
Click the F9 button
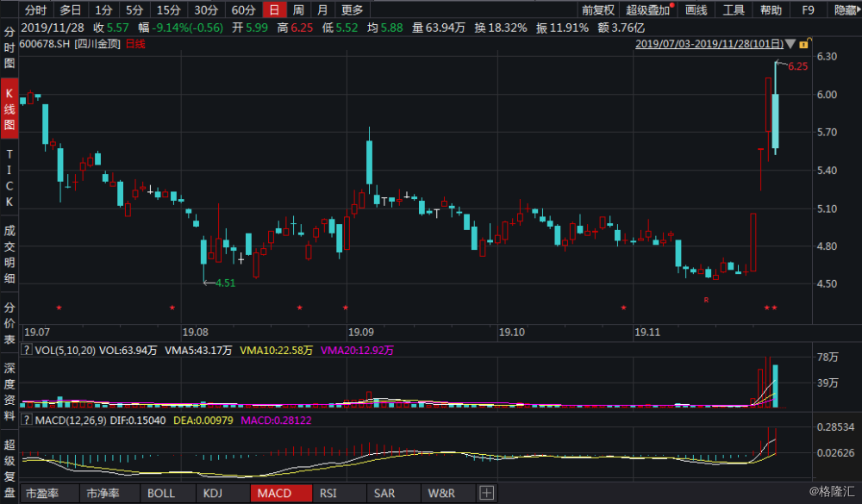(808, 9)
